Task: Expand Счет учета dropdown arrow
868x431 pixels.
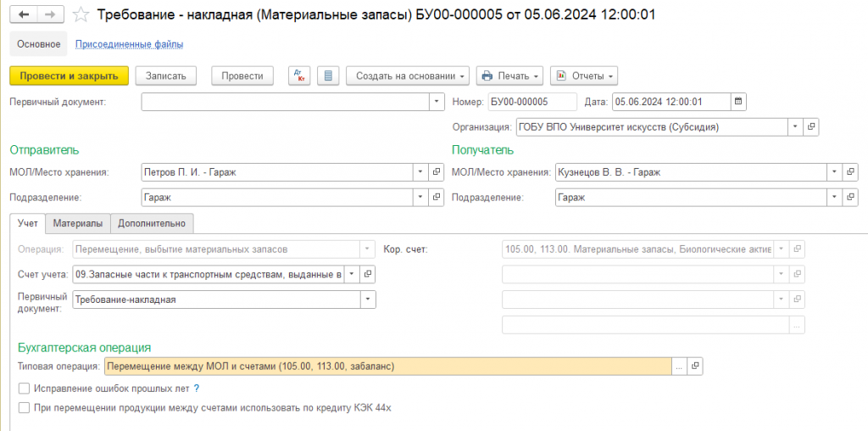Action: (353, 274)
